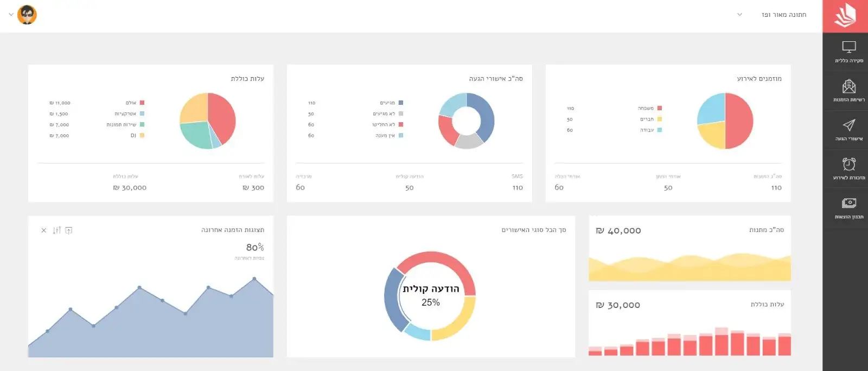Click the SMS label in אישורי הגעה card
Image resolution: width=868 pixels, height=371 pixels.
(518, 177)
